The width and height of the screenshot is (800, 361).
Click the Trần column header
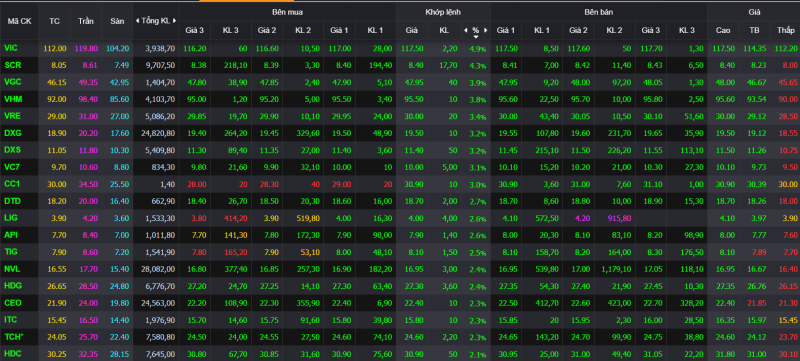tap(86, 21)
